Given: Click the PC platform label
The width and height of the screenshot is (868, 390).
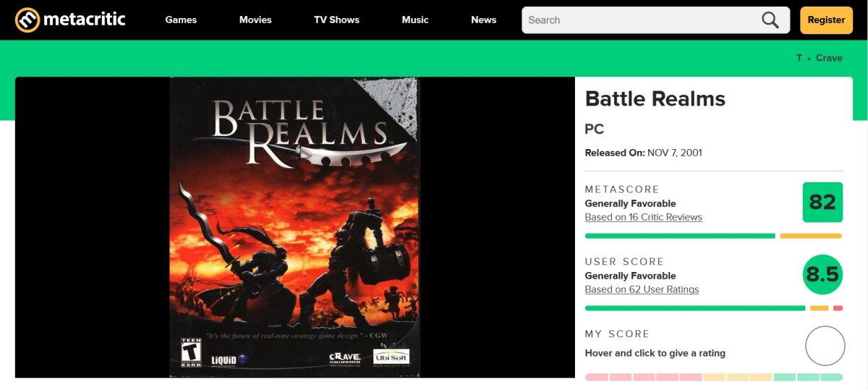Looking at the screenshot, I should (594, 130).
